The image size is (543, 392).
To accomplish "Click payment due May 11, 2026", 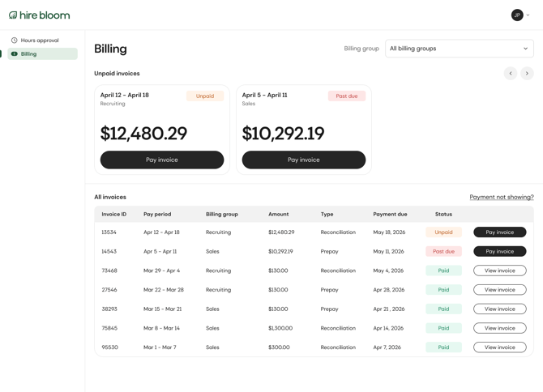I will coord(388,251).
